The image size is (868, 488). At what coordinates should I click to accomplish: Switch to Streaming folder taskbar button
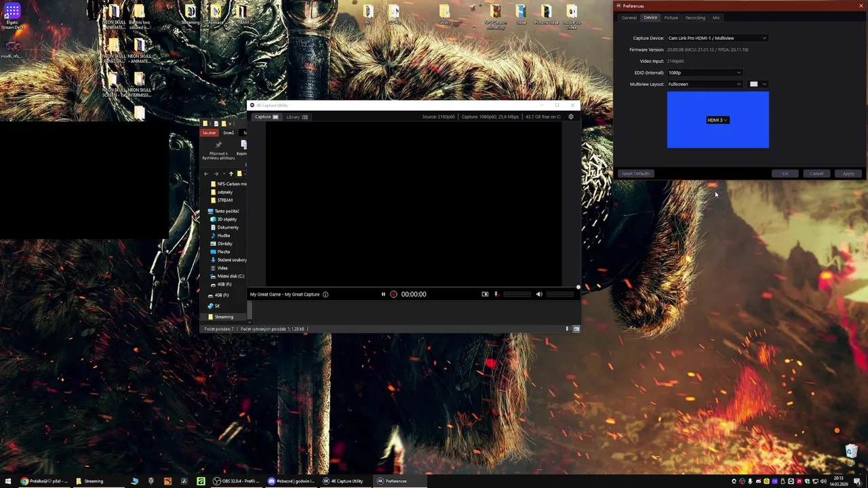99,481
